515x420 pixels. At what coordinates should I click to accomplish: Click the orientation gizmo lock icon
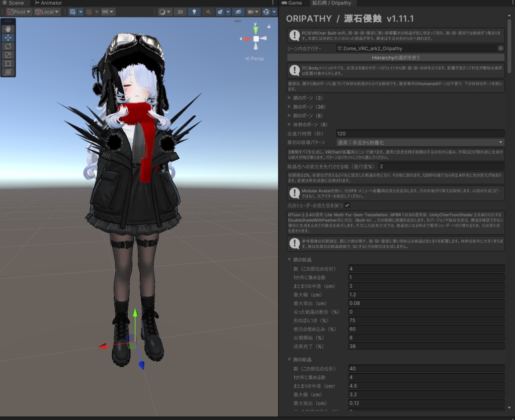269,26
